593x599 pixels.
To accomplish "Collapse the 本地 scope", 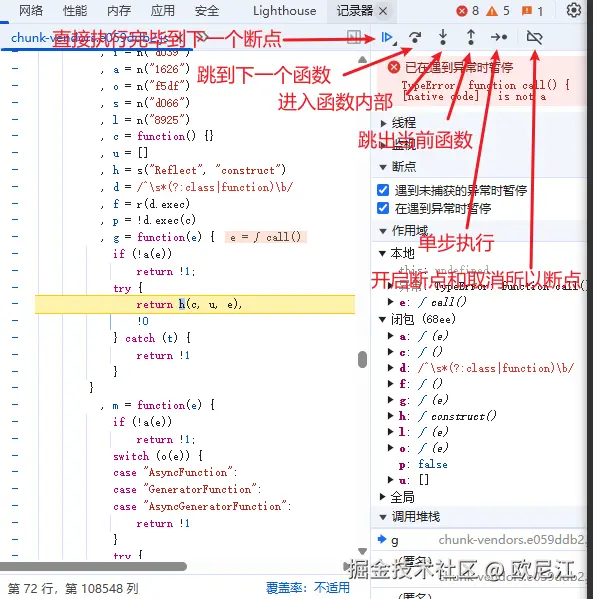I will (382, 253).
